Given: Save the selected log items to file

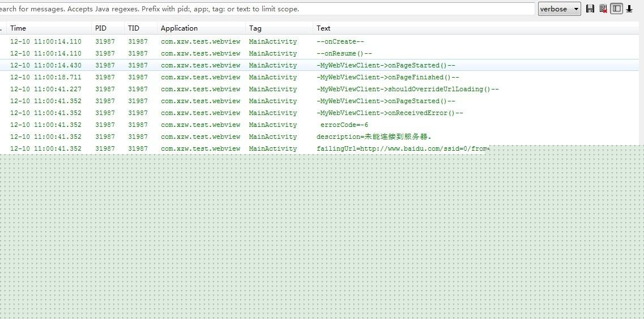Looking at the screenshot, I should click(x=590, y=8).
